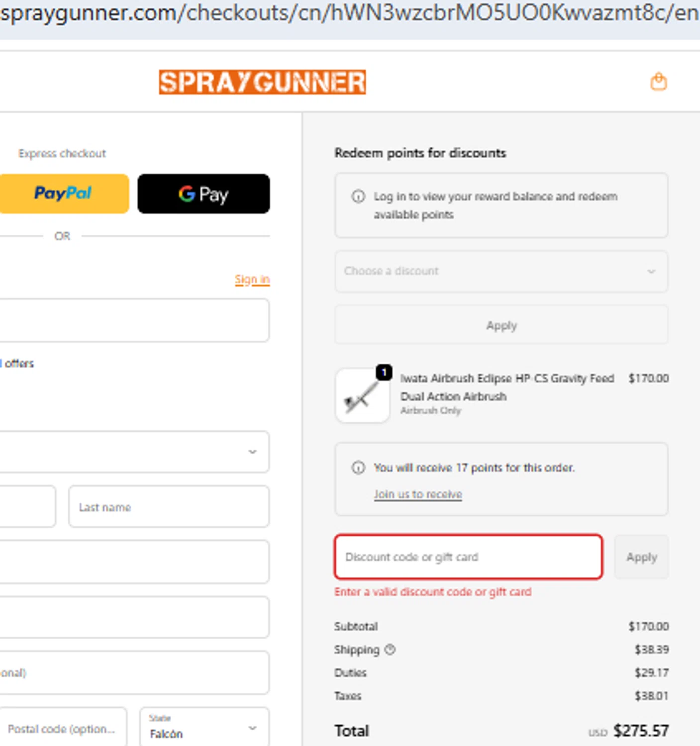Viewport: 700px width, 746px height.
Task: Click the info icon in reward balance notice
Action: coord(358,196)
